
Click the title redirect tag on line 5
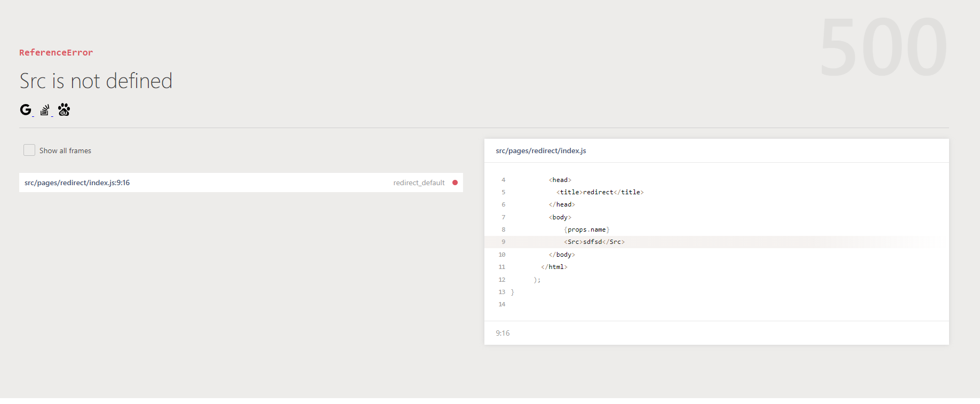tap(600, 192)
